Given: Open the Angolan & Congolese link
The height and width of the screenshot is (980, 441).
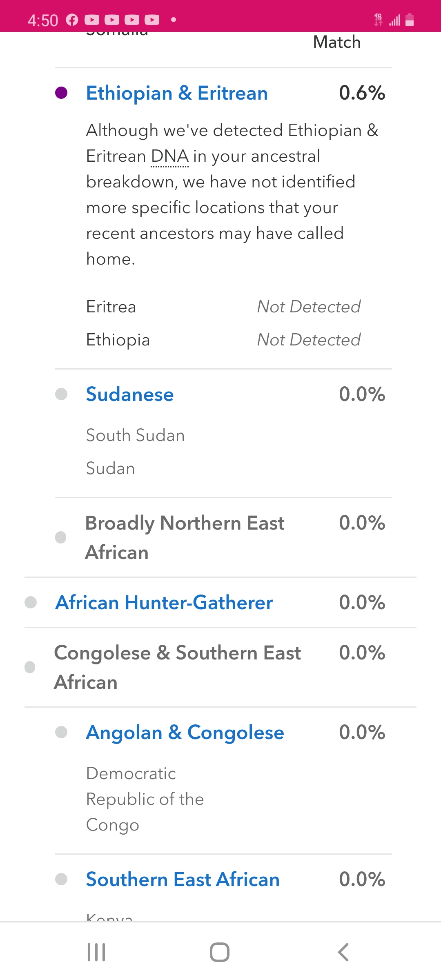Looking at the screenshot, I should [185, 733].
